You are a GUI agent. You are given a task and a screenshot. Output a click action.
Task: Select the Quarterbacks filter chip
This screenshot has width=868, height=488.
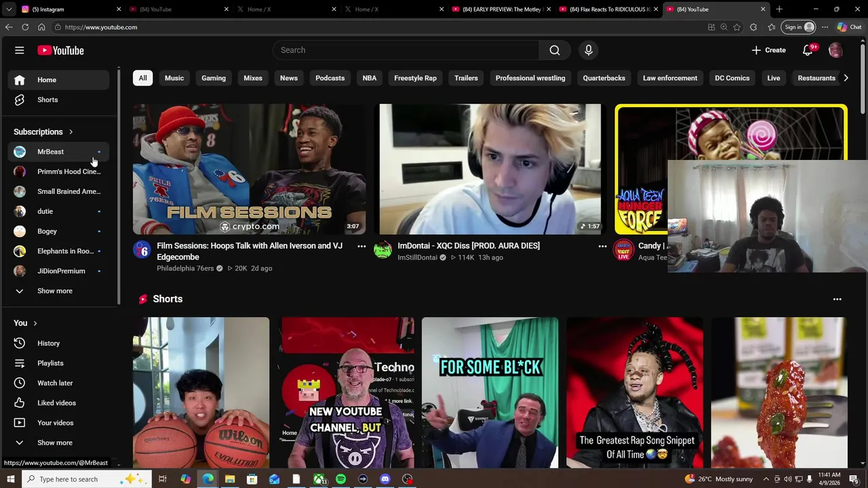(604, 78)
